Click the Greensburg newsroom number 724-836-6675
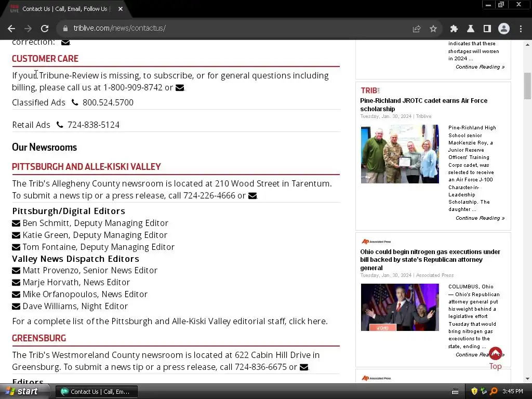This screenshot has width=532, height=399. [x=261, y=367]
